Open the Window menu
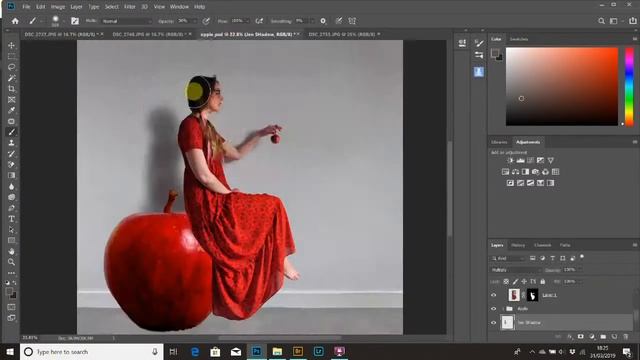The image size is (640, 360). point(179,7)
